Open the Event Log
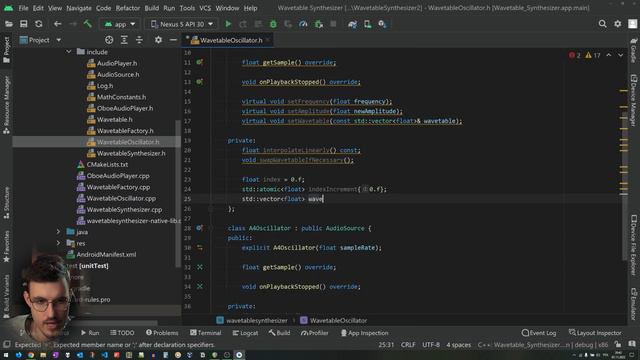Image resolution: width=640 pixels, height=360 pixels. (x=539, y=333)
